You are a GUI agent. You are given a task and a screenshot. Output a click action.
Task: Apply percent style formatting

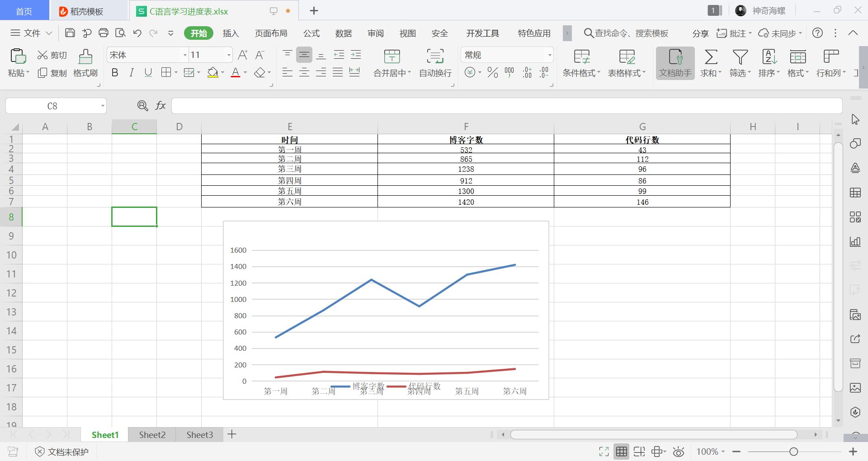tap(493, 72)
